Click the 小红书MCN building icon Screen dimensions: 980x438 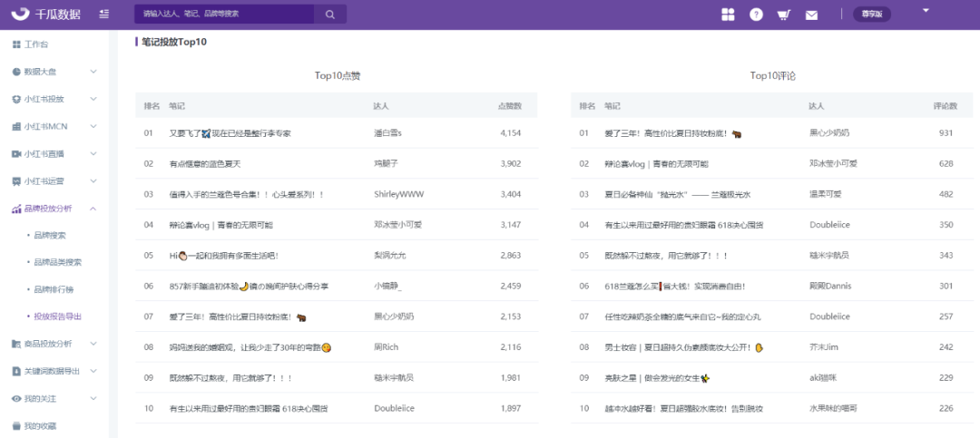[17, 126]
